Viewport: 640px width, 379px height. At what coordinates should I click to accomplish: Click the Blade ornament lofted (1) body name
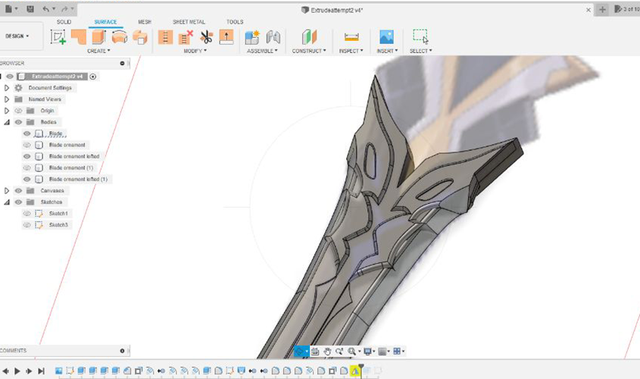coord(78,179)
